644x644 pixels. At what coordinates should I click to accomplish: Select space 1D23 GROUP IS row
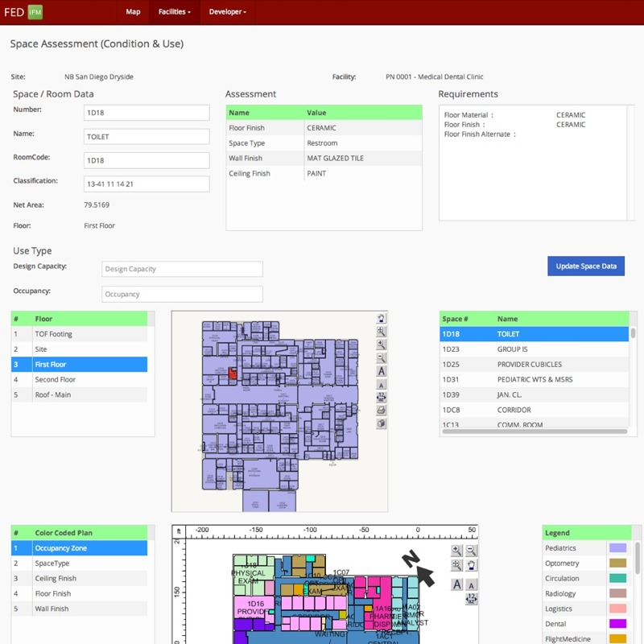[x=534, y=349]
